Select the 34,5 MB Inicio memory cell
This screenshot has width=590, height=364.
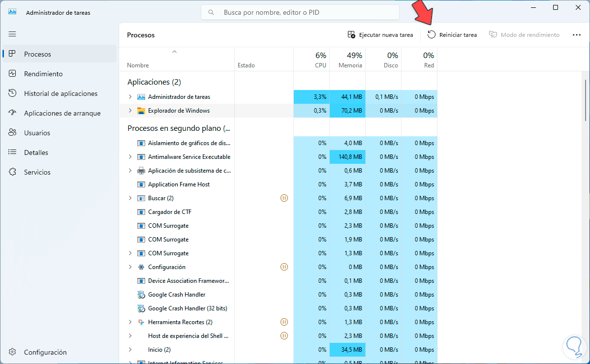coord(347,350)
